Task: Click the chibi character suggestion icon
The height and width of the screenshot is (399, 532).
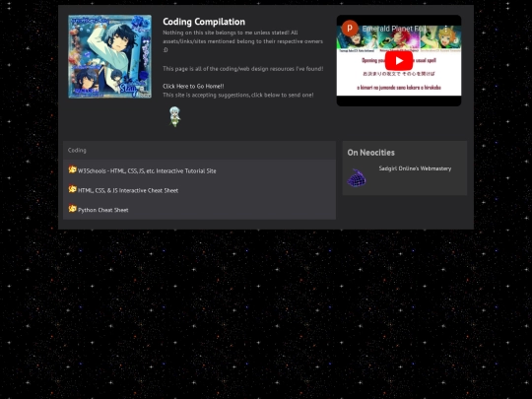Action: (175, 116)
